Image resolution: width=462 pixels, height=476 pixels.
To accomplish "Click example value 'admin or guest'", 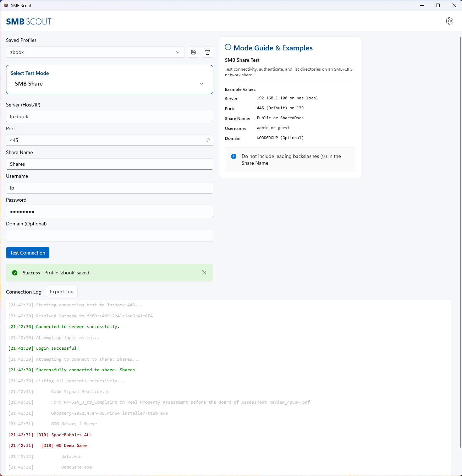I will click(x=273, y=128).
